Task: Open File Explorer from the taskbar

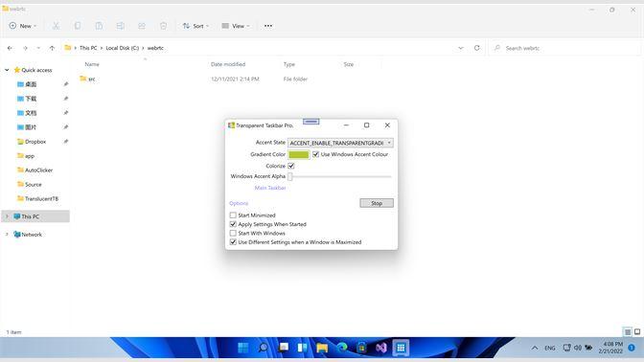Action: tap(322, 348)
